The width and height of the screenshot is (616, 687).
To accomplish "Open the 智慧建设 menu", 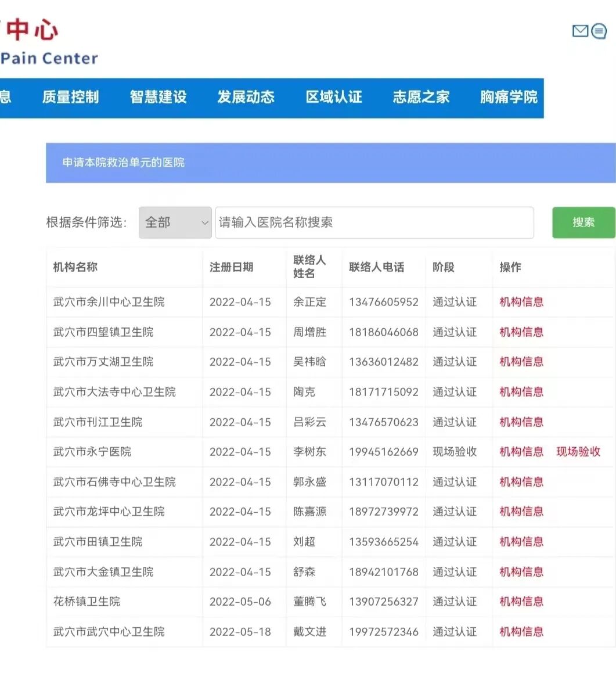I will pos(158,98).
